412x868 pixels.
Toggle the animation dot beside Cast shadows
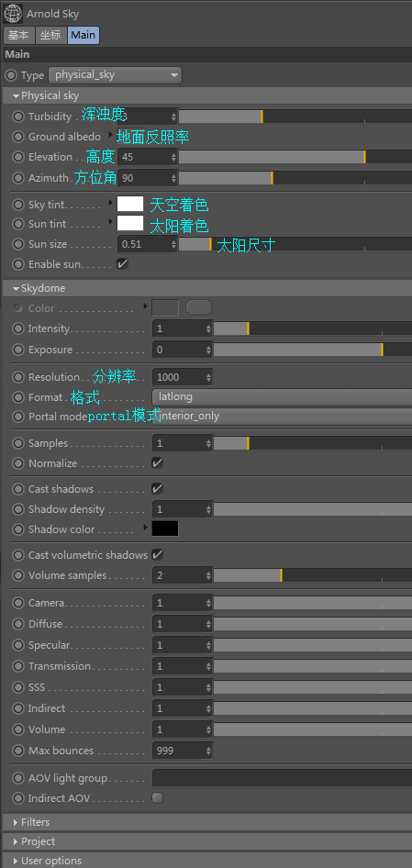click(19, 489)
